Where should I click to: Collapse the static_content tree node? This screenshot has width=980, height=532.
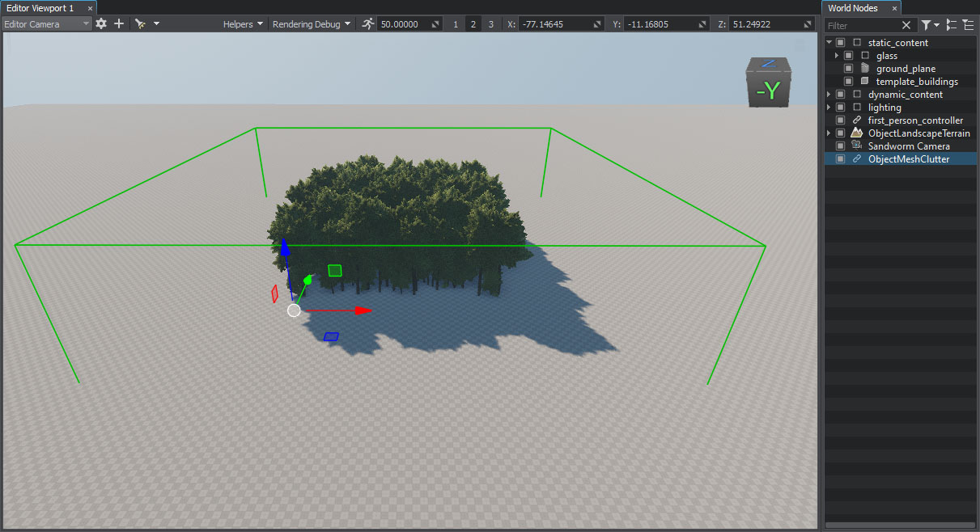829,43
